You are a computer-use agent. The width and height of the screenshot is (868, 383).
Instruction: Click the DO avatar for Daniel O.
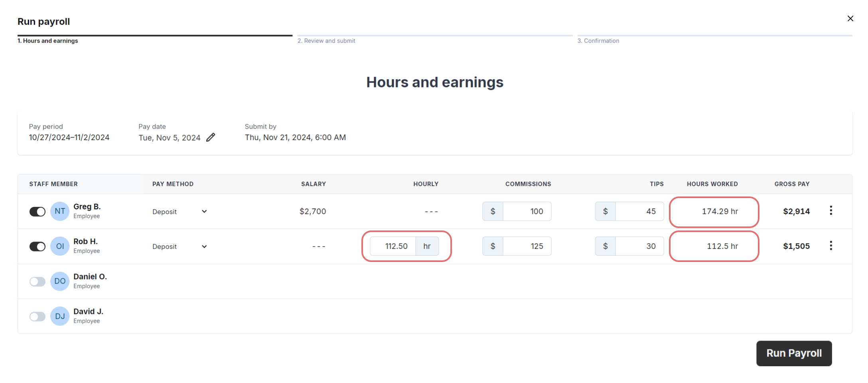click(60, 281)
